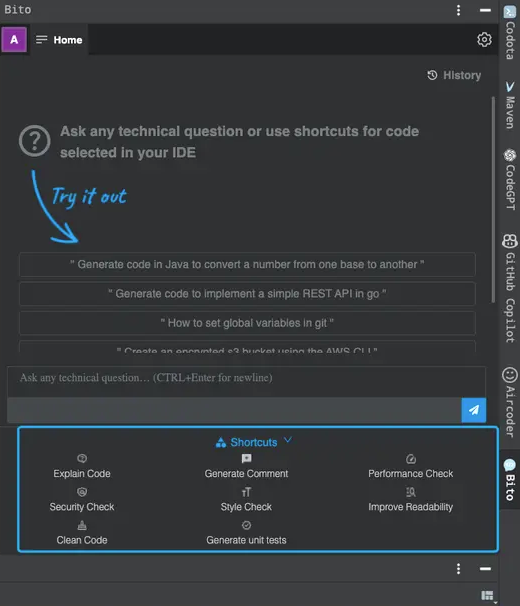Hide the Bito panel with the minimize dash

pyautogui.click(x=485, y=10)
